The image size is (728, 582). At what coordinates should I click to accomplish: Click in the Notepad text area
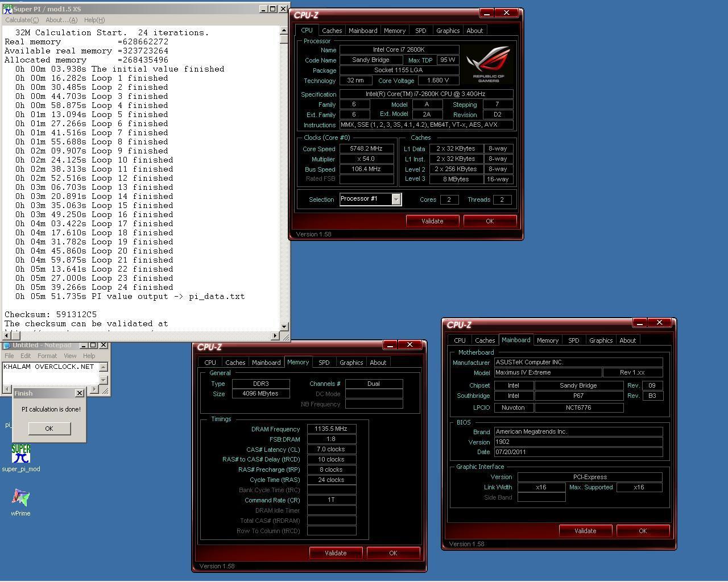click(51, 373)
